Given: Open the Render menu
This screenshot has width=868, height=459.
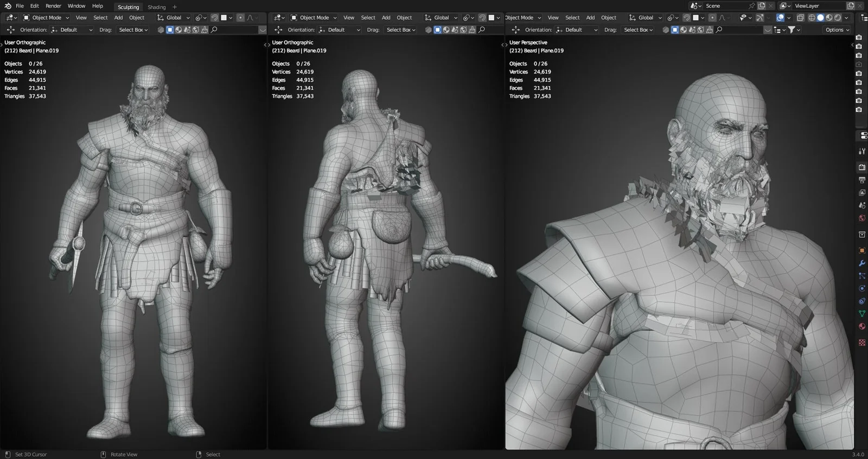Looking at the screenshot, I should tap(53, 6).
